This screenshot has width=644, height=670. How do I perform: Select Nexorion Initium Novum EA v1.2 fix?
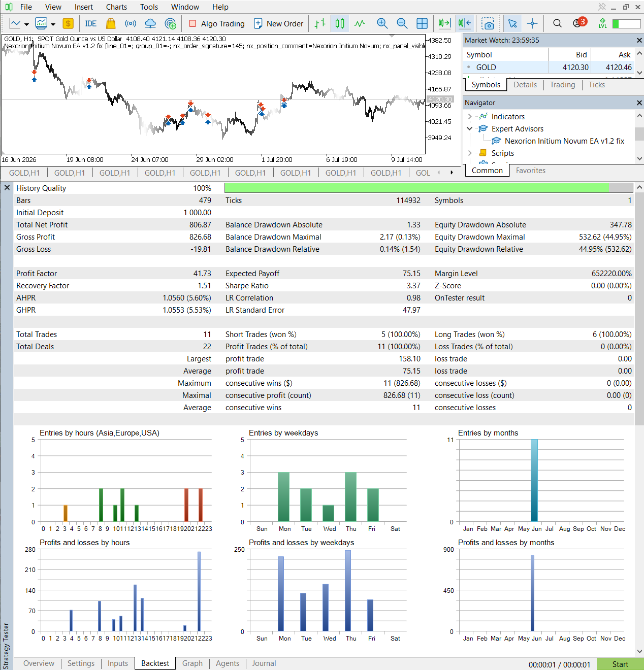[x=564, y=141]
